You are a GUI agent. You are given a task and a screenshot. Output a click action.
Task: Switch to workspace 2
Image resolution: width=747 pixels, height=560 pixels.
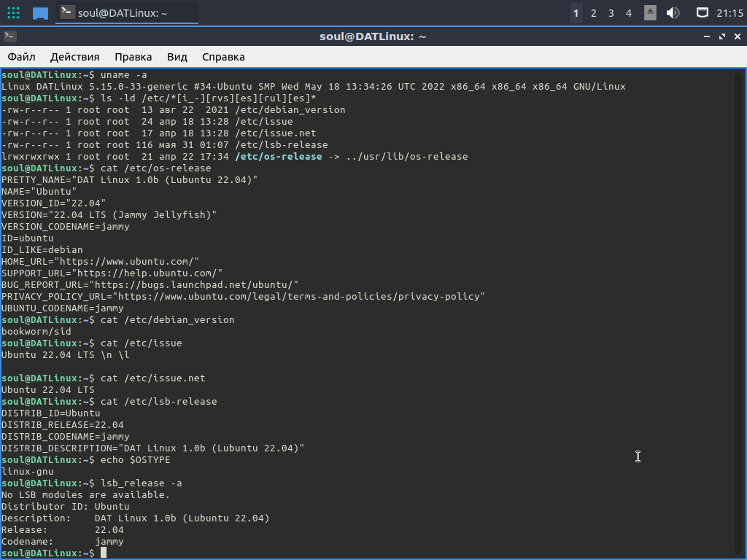click(x=594, y=13)
